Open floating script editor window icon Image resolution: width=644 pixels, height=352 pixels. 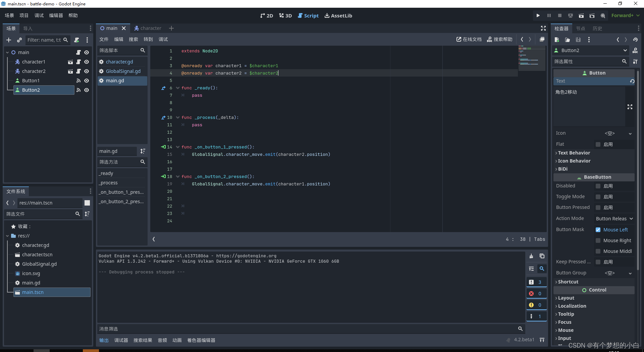(x=542, y=39)
